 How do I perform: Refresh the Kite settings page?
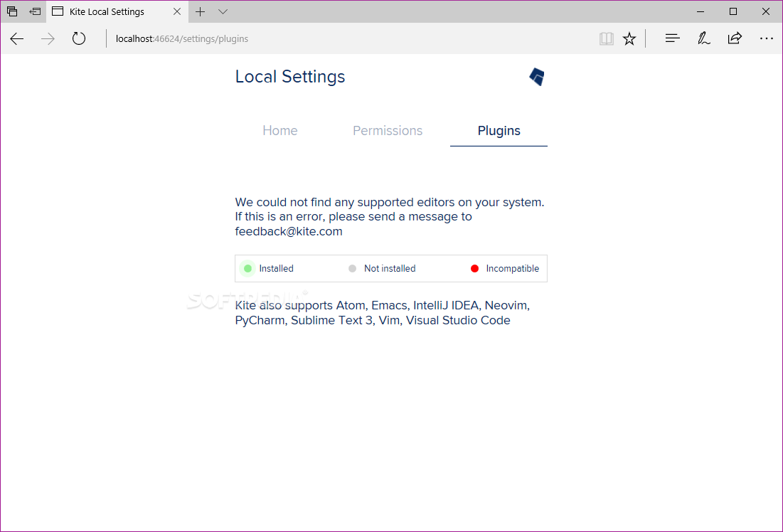pyautogui.click(x=79, y=38)
